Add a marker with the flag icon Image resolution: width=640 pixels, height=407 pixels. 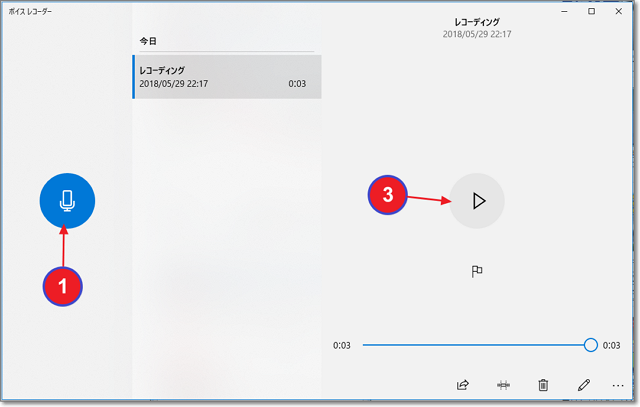[x=477, y=272]
